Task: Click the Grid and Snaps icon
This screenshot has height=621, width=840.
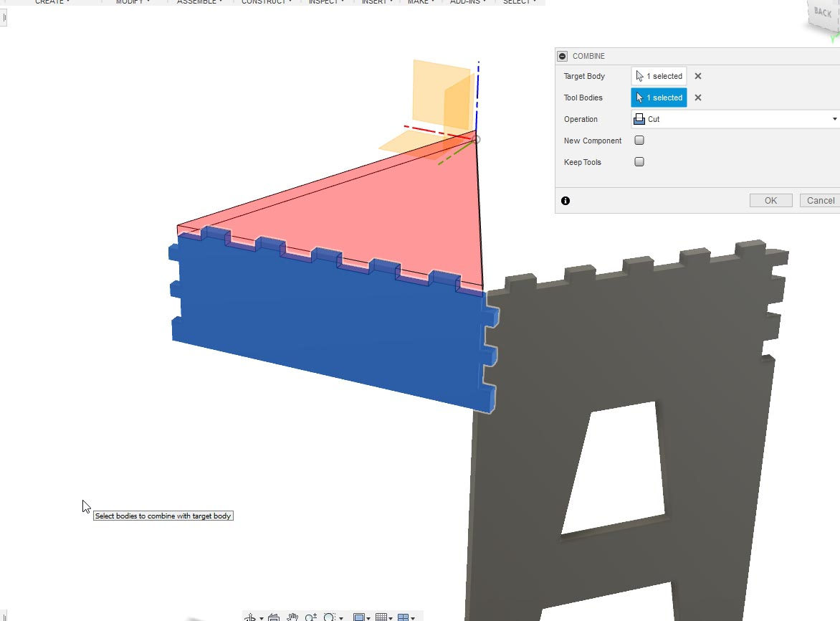Action: click(x=381, y=618)
